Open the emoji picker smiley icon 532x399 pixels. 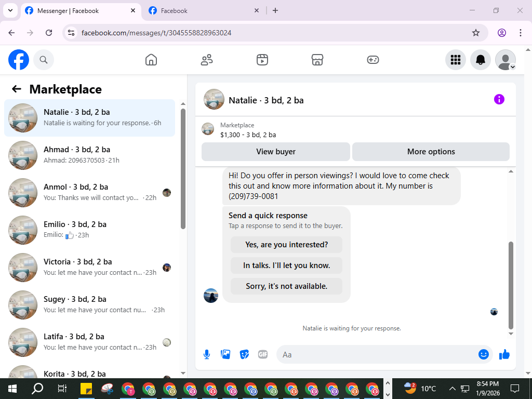[484, 354]
